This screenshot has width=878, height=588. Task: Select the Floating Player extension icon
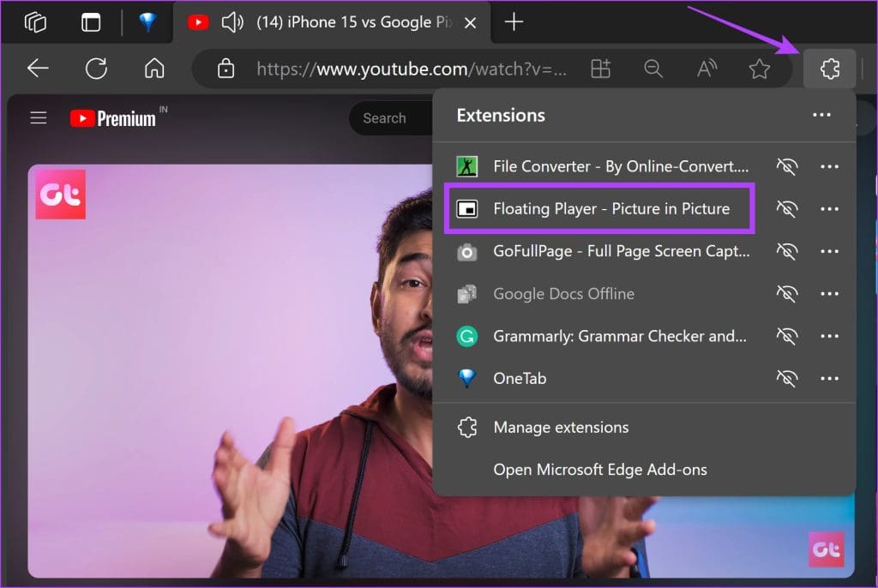[x=466, y=208]
